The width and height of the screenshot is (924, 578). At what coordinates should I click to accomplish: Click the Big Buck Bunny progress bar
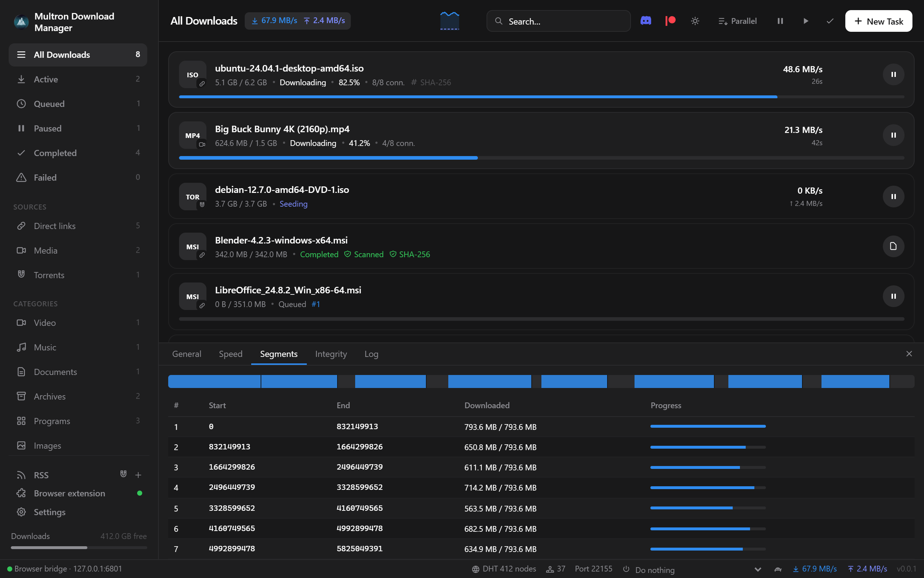point(541,158)
